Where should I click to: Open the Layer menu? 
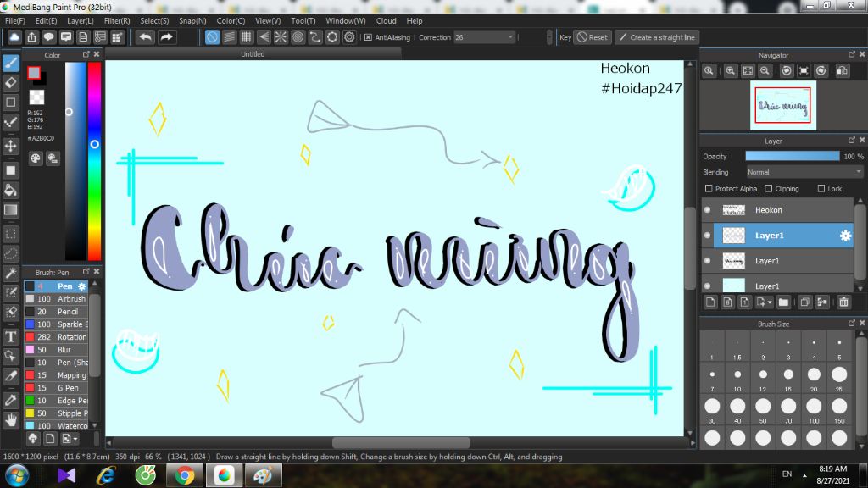81,21
